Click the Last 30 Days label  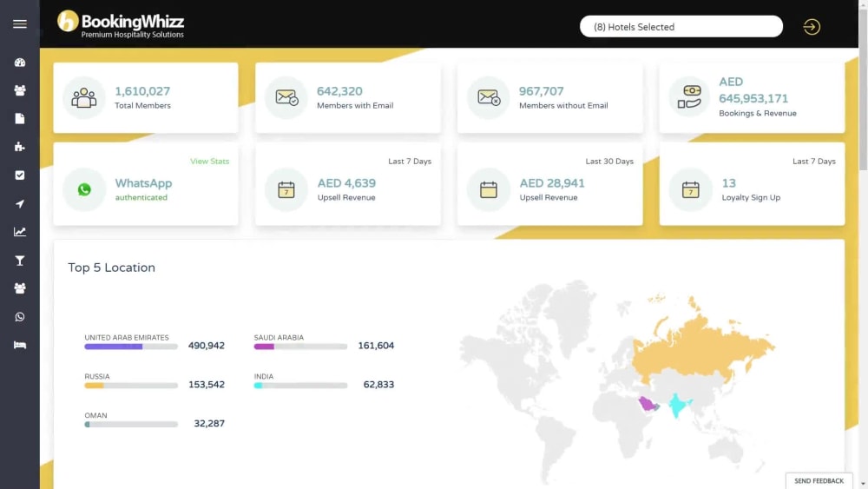609,162
